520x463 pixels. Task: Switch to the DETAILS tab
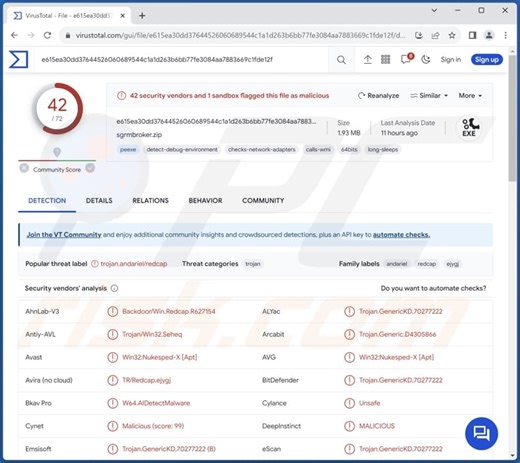(x=99, y=201)
